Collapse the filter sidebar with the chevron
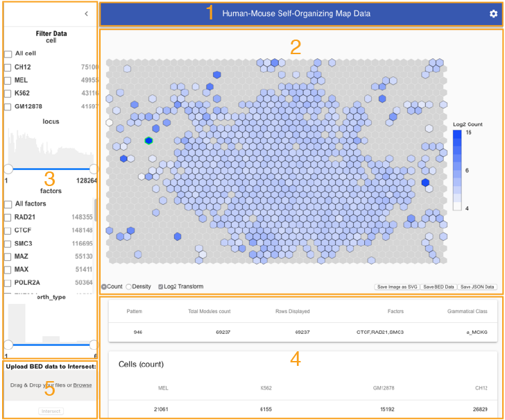Screen dimensions: 505x420 [86, 14]
